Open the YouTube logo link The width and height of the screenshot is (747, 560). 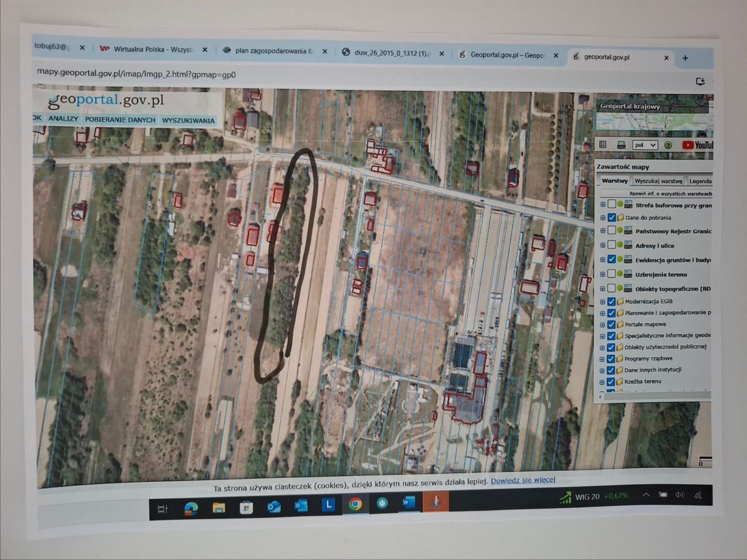[x=697, y=145]
